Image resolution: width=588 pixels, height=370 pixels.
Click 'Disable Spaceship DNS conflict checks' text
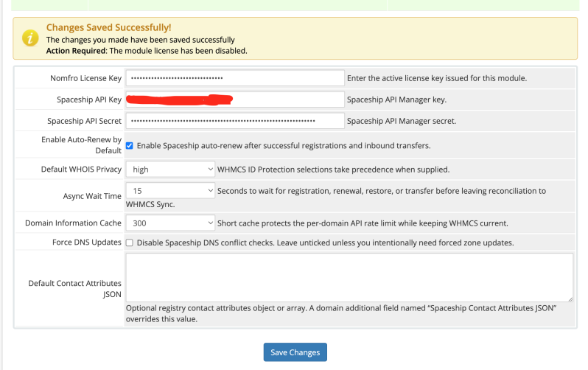[325, 242]
